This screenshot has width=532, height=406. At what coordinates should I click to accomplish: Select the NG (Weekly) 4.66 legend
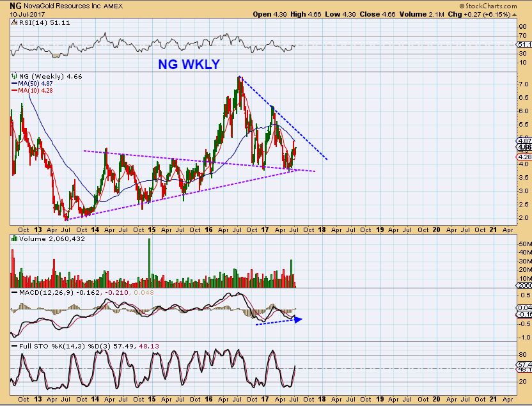51,76
